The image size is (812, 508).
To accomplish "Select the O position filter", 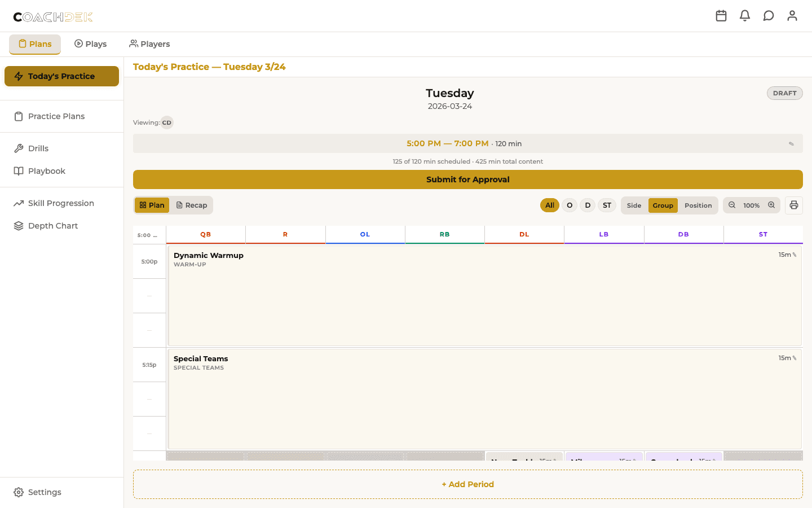I will [570, 205].
